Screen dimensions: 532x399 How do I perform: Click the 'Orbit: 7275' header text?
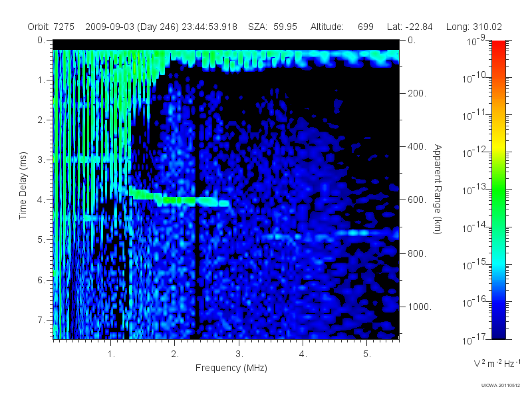[51, 27]
